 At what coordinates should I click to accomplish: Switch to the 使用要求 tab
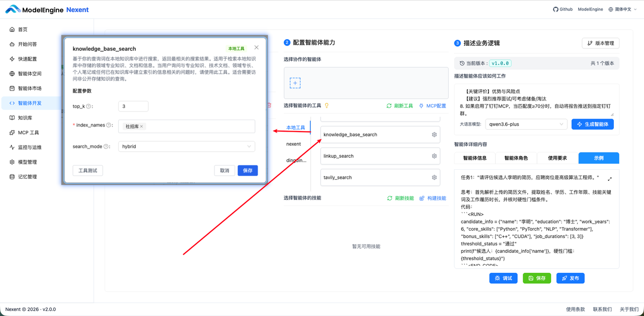tap(557, 158)
